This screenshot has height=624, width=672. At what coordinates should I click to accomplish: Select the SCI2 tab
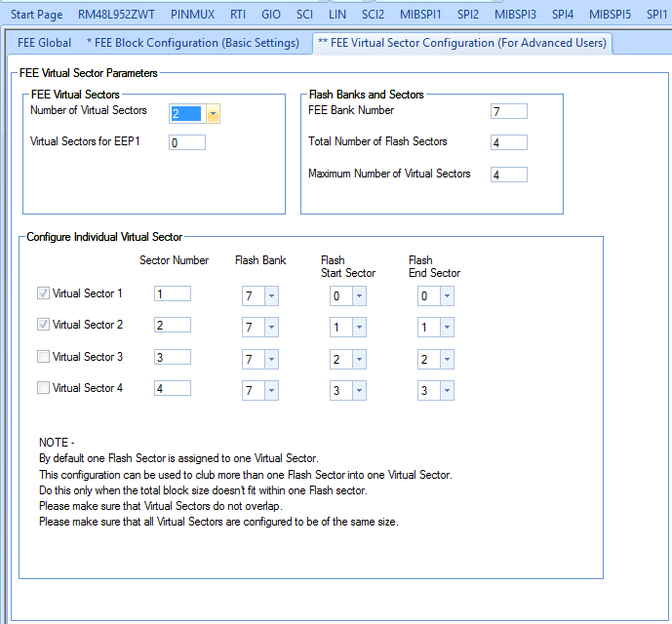pos(373,15)
